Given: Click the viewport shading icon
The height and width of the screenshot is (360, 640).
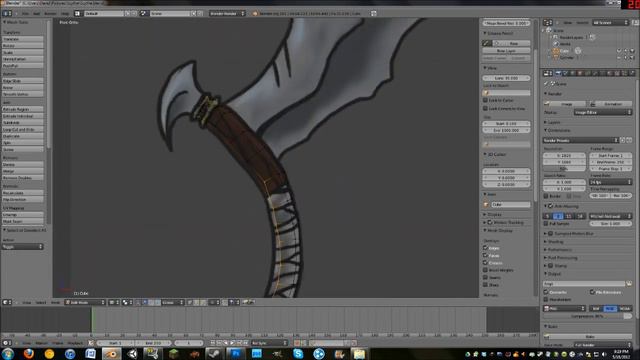Looking at the screenshot, I should coord(113,302).
